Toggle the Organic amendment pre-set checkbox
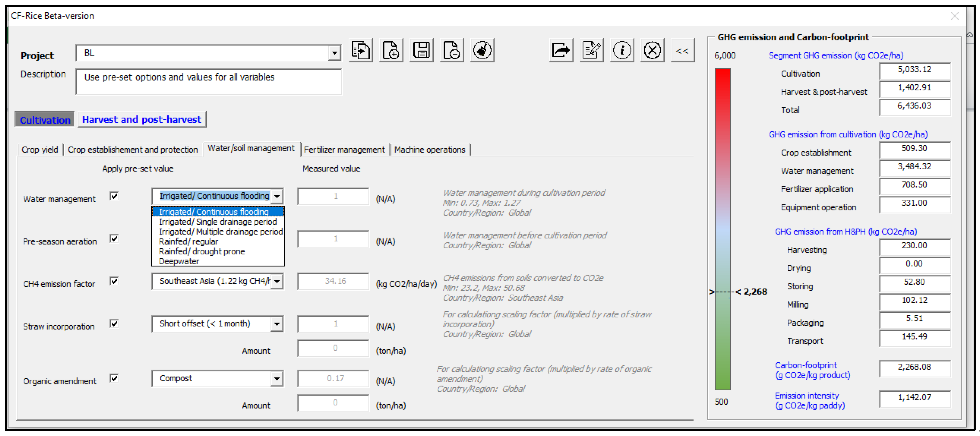Image resolution: width=980 pixels, height=436 pixels. 114,378
